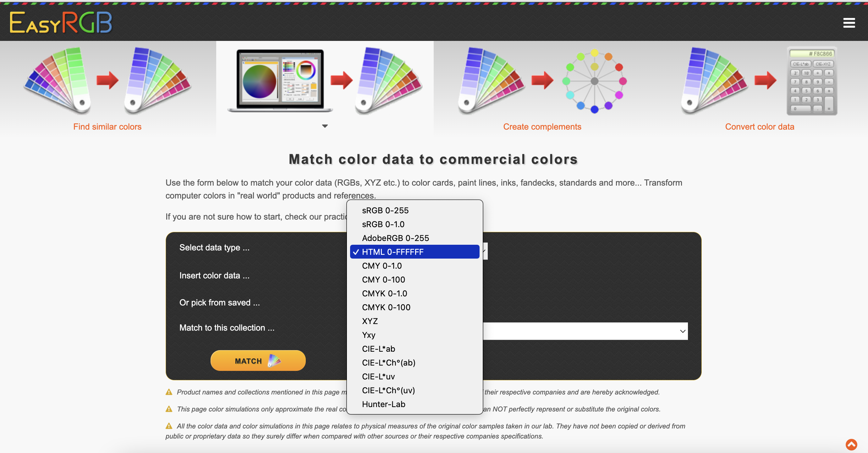Choose CMY 0-100 option

pyautogui.click(x=415, y=279)
